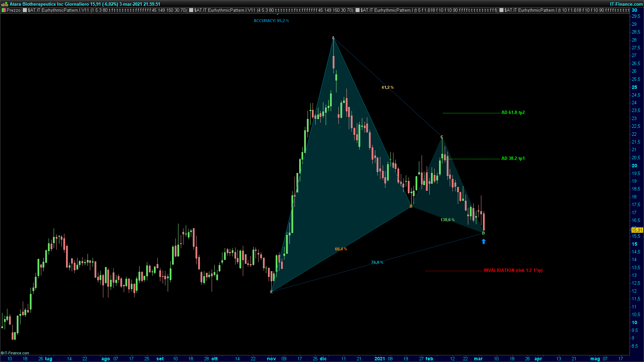The image size is (644, 362).
Task: Click gray box of EurhythmicPattern.I (t 5 f) indicator
Action: pos(358,10)
